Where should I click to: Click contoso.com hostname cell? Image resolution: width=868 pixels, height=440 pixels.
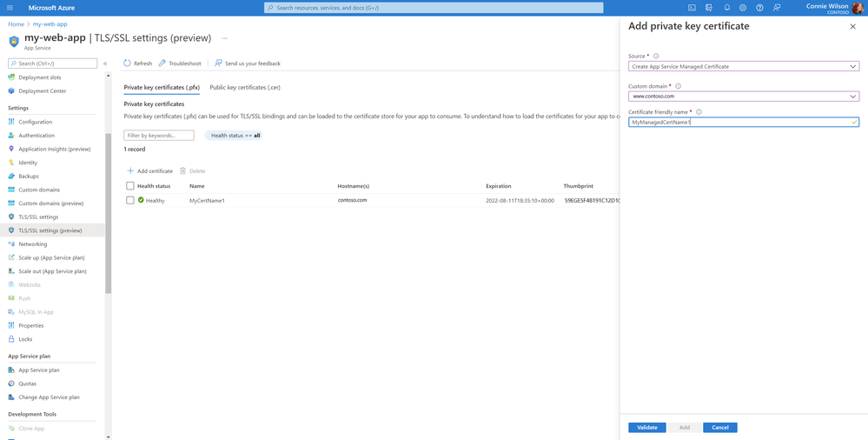(x=352, y=200)
